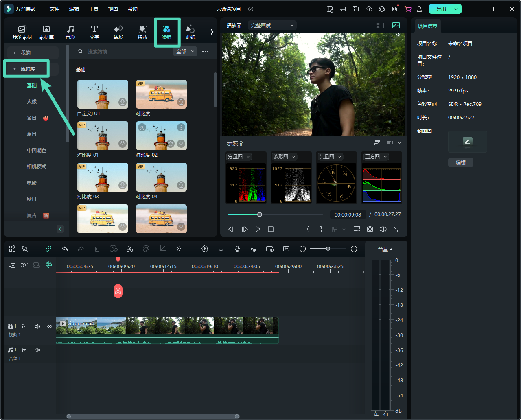Expand the 我的 section in sidebar

point(25,52)
